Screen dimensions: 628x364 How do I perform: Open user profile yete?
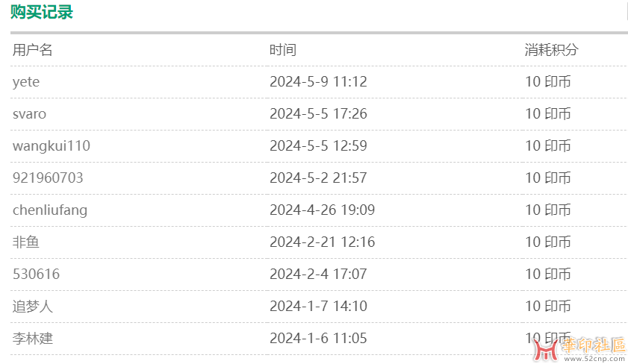[x=26, y=82]
